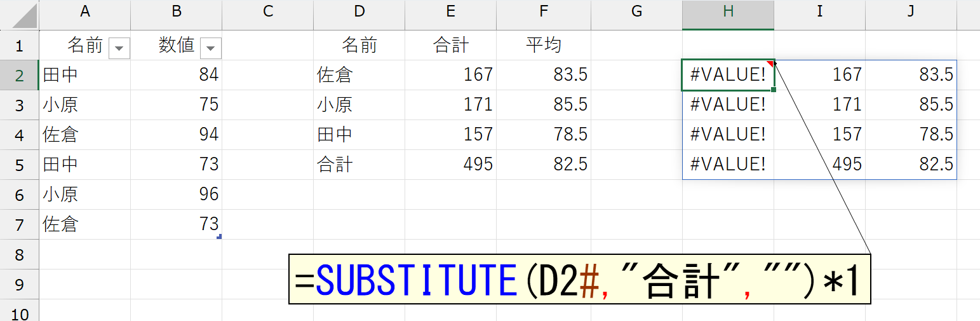Select cell B6 with value 96
Screen dimensions: 980x321
tap(176, 195)
